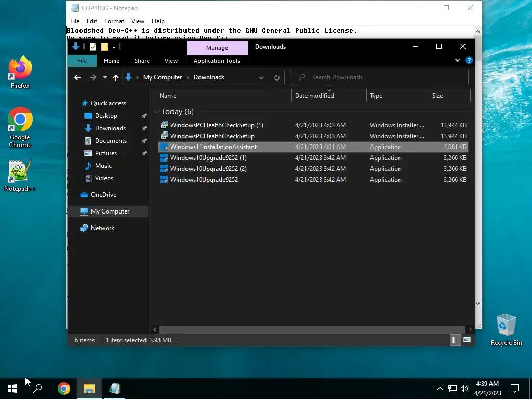
Task: Refresh the Downloads folder
Action: pyautogui.click(x=277, y=78)
